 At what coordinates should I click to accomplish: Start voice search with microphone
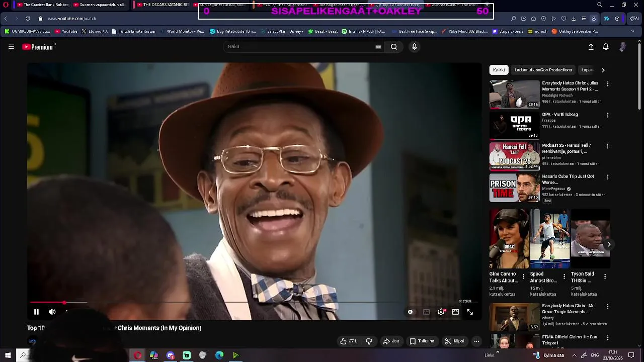tap(414, 47)
